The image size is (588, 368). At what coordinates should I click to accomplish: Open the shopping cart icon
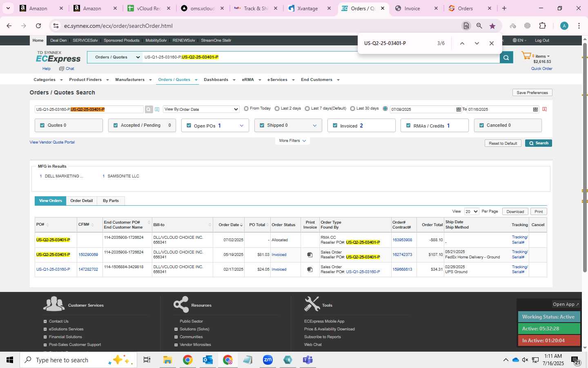pos(526,56)
